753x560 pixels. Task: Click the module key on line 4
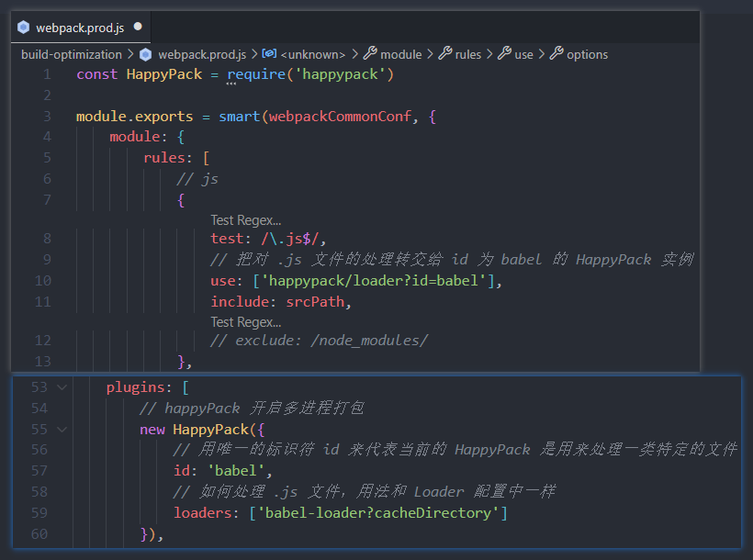point(134,137)
